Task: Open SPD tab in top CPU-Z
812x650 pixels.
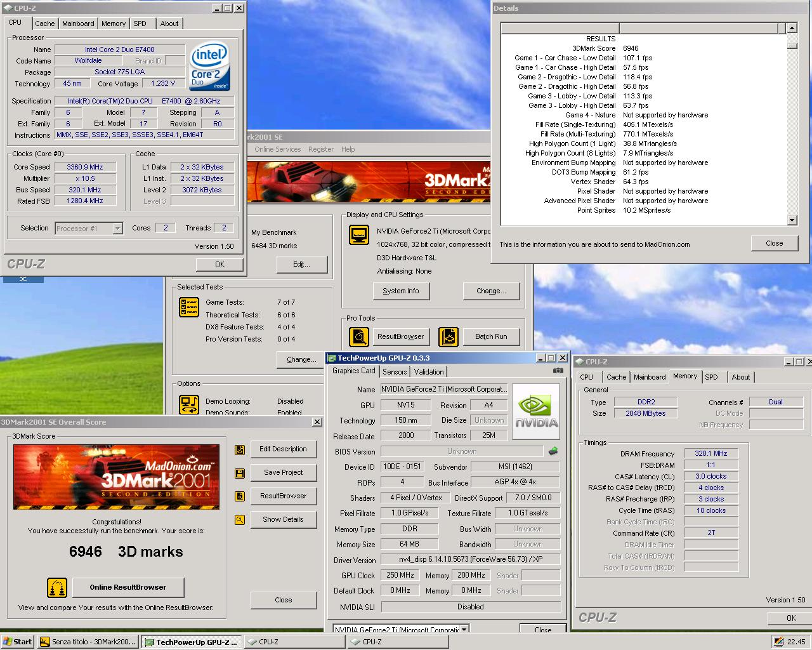Action: (140, 23)
